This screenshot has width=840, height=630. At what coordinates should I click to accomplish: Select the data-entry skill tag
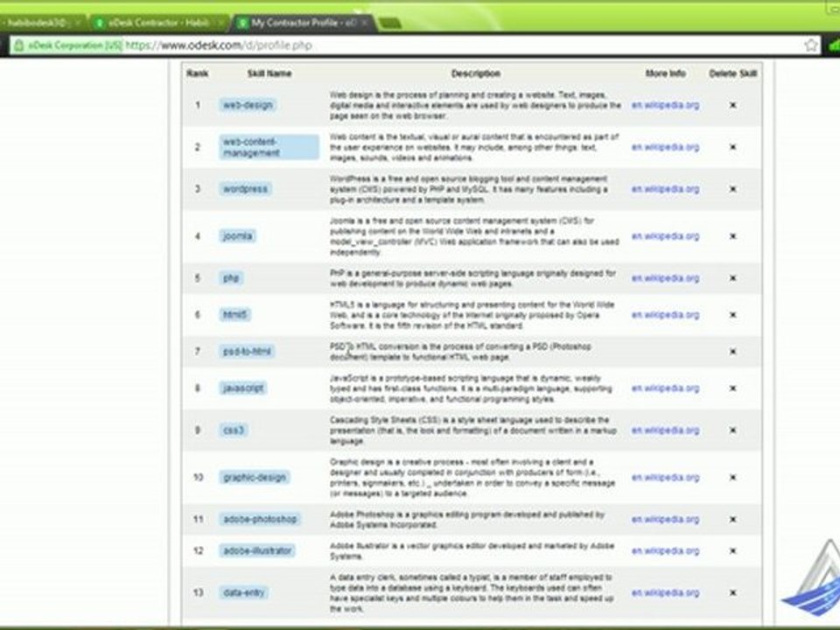pos(244,593)
